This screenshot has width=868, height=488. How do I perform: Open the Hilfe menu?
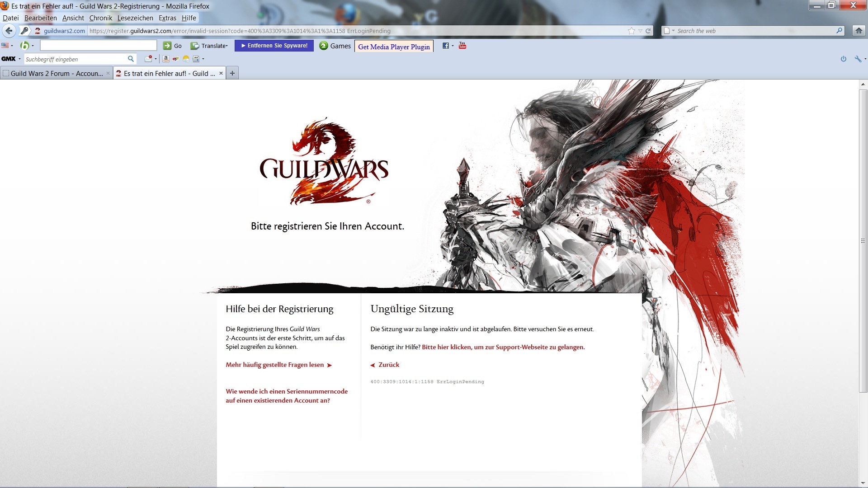click(189, 18)
